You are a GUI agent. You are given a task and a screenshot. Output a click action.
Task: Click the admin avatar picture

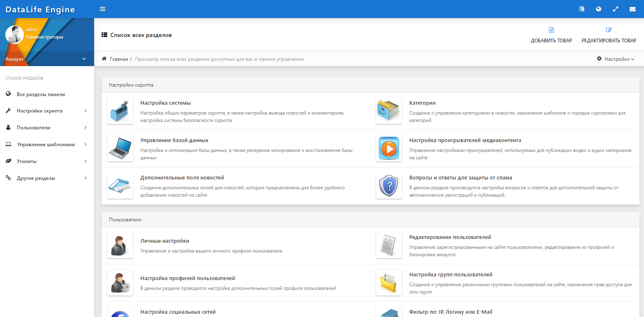click(x=14, y=34)
